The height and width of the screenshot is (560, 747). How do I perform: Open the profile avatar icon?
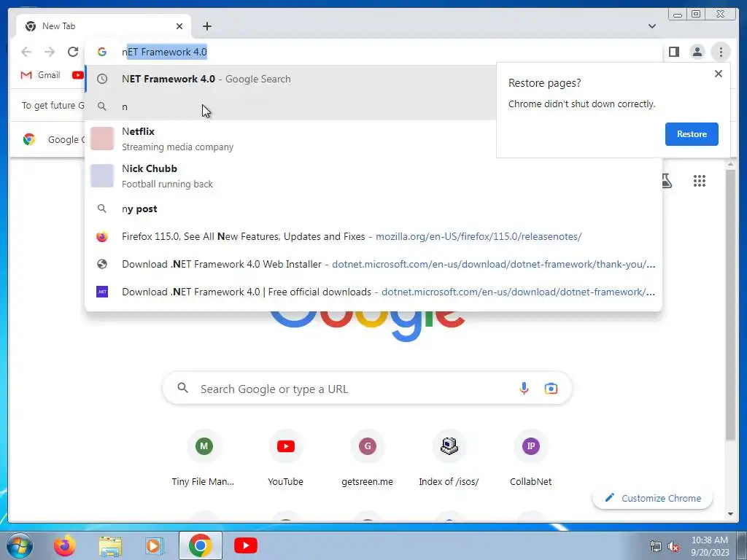(697, 52)
